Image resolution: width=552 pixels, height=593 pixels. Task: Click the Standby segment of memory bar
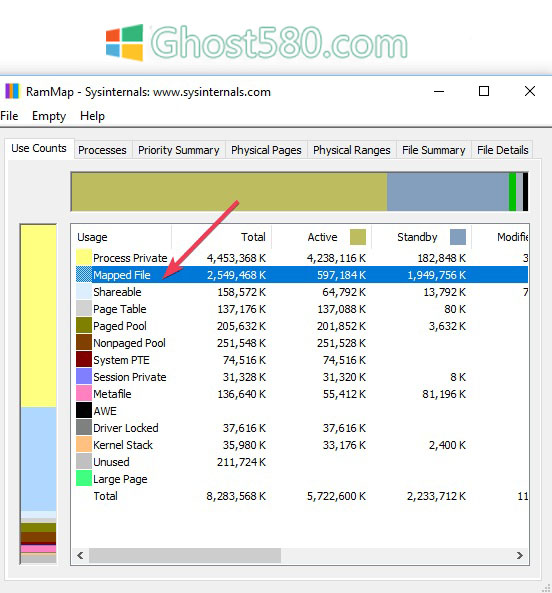click(x=448, y=192)
